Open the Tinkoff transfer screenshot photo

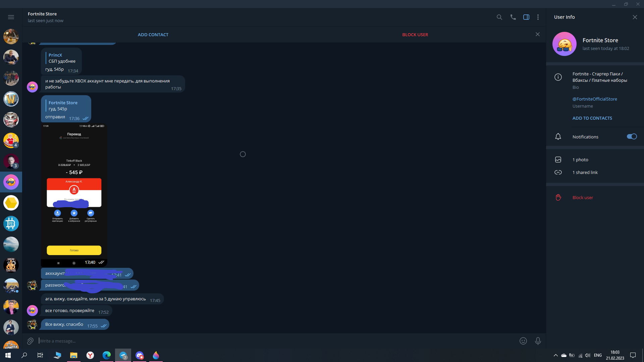coord(74,195)
